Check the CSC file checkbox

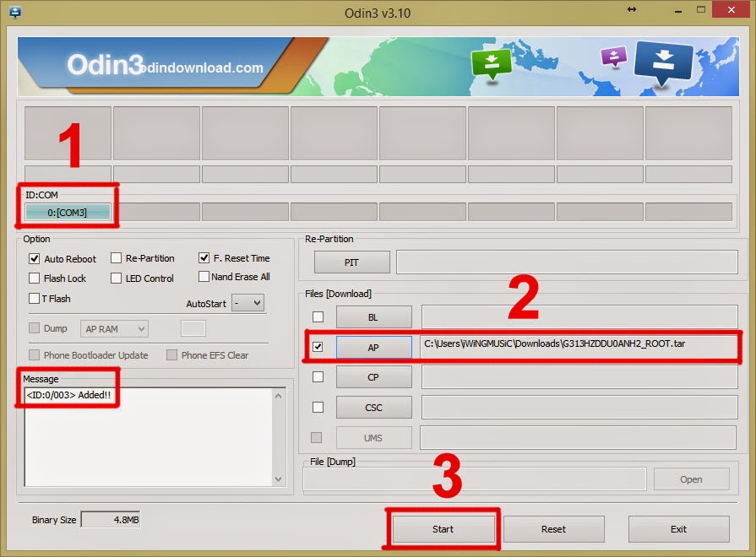pos(318,408)
